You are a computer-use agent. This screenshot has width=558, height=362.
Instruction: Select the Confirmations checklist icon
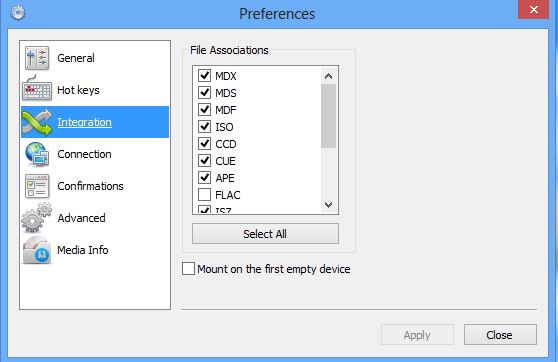coord(37,186)
